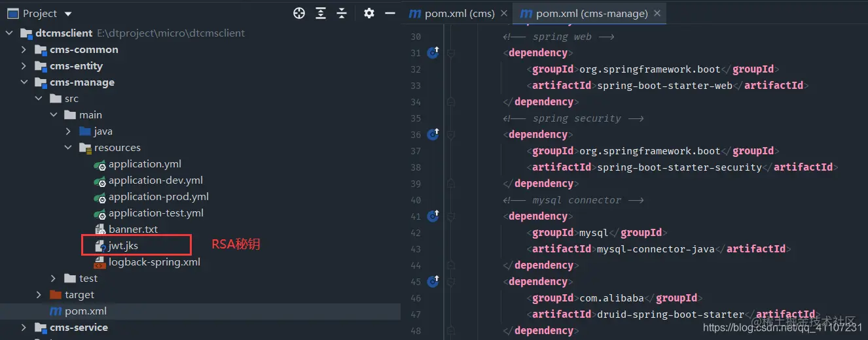Expand the target folder
868x340 pixels.
[x=39, y=294]
